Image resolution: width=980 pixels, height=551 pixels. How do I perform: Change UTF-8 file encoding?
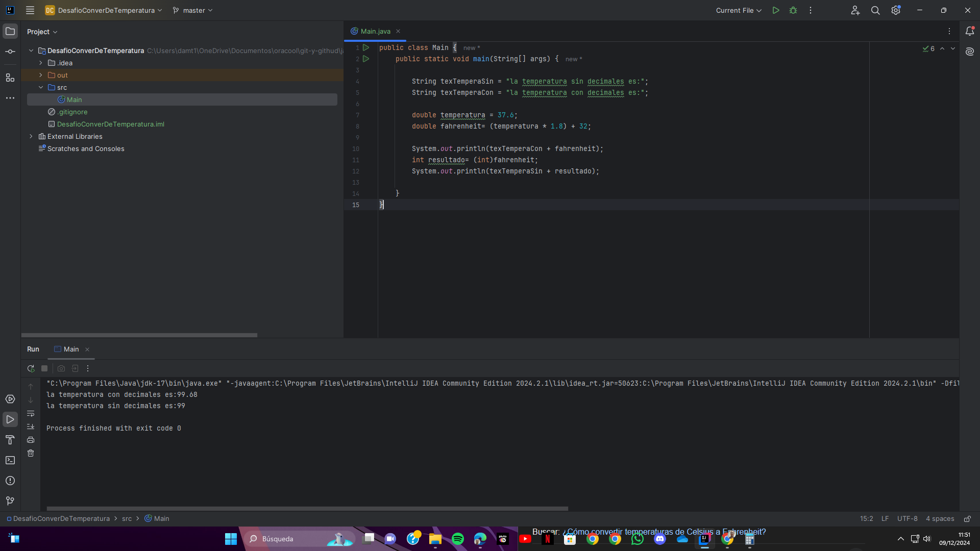908,518
